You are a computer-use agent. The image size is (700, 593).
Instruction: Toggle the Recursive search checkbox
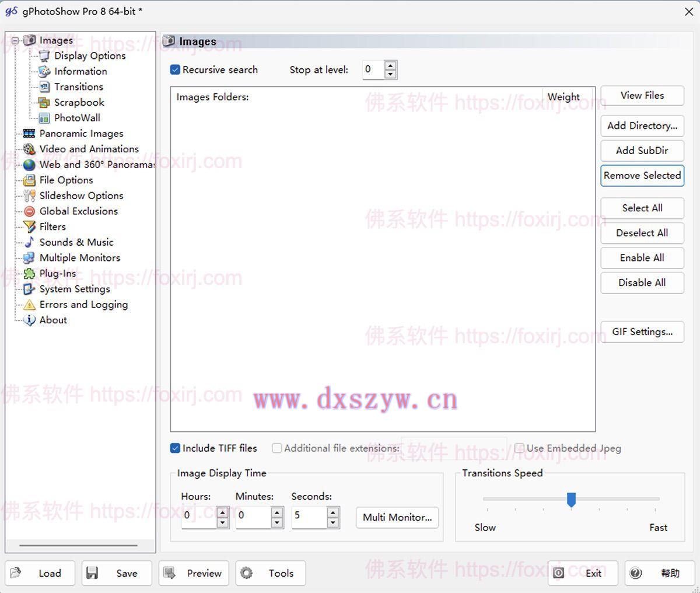(x=175, y=69)
